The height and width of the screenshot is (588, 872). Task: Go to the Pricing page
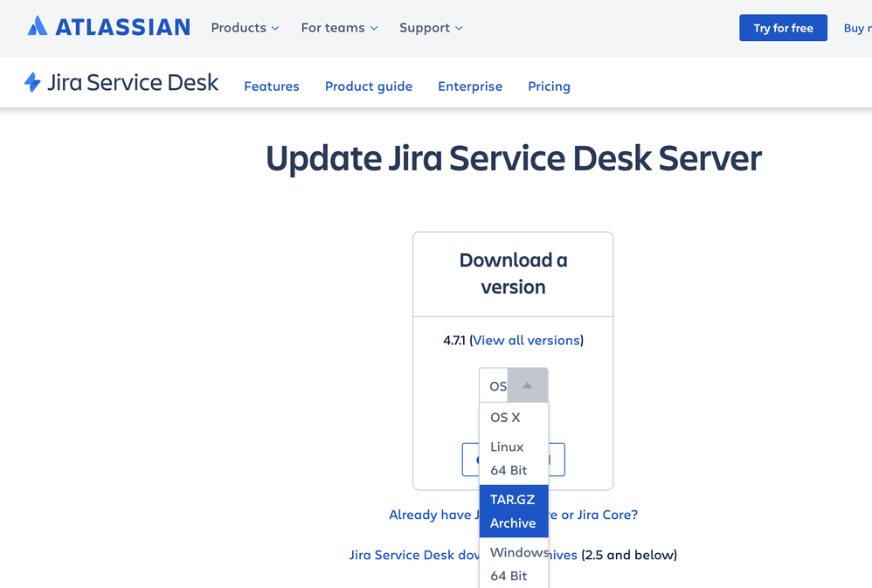pyautogui.click(x=549, y=86)
